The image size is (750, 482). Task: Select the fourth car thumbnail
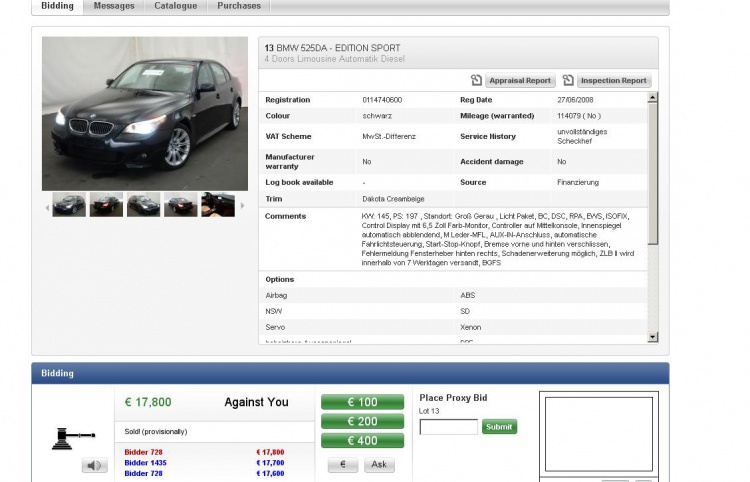point(181,205)
